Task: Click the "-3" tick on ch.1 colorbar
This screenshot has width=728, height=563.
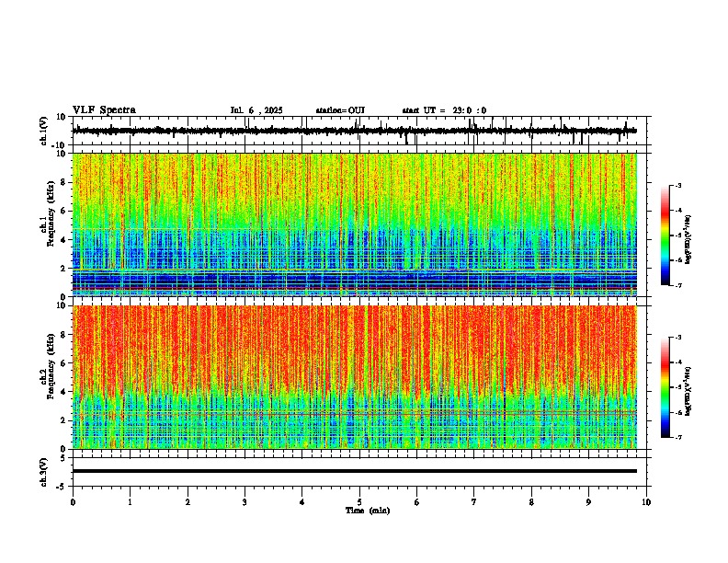Action: click(x=678, y=186)
